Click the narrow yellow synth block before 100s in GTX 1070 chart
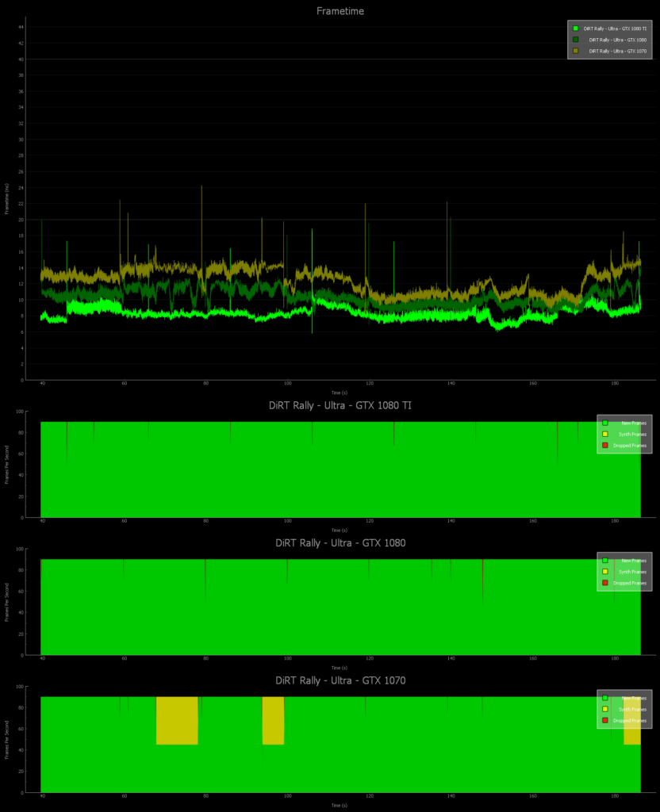660x812 pixels. pos(273,721)
